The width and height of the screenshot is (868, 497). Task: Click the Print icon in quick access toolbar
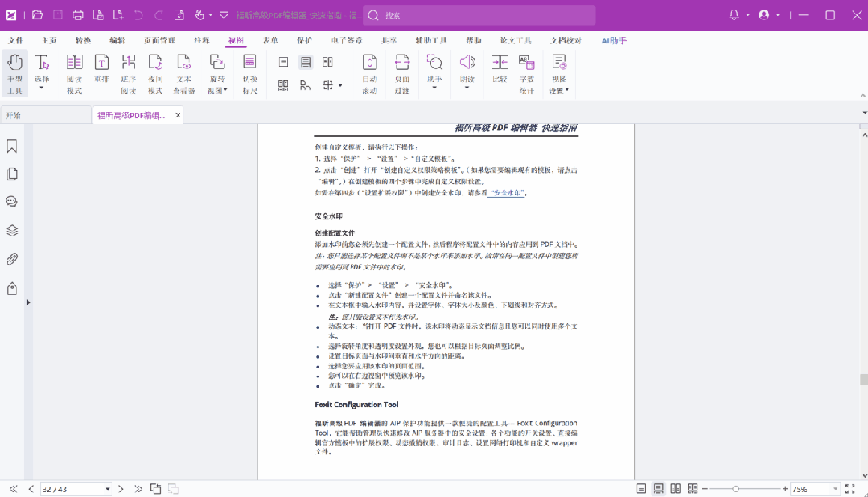(78, 15)
